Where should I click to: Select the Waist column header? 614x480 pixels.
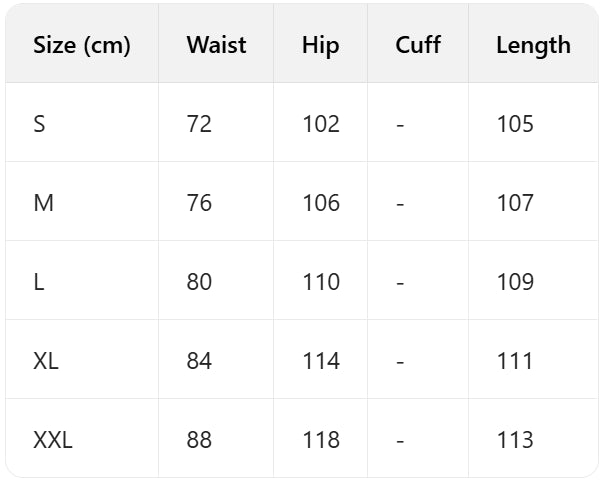coord(216,45)
